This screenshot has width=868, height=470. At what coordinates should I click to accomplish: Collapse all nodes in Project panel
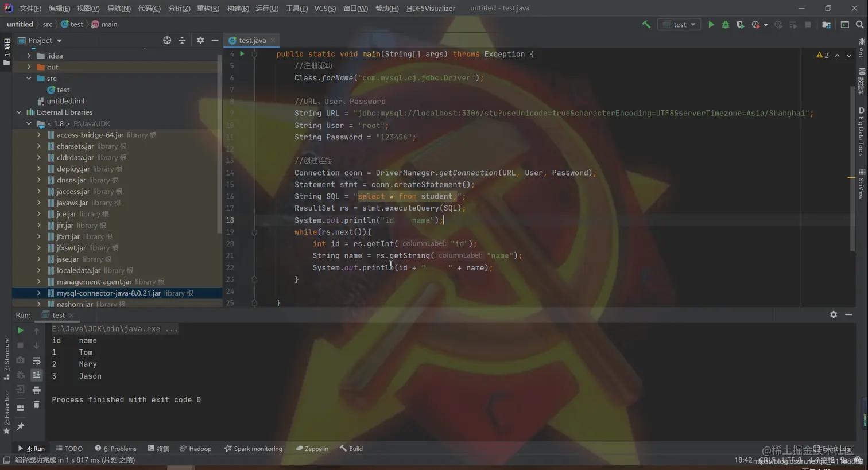[182, 40]
